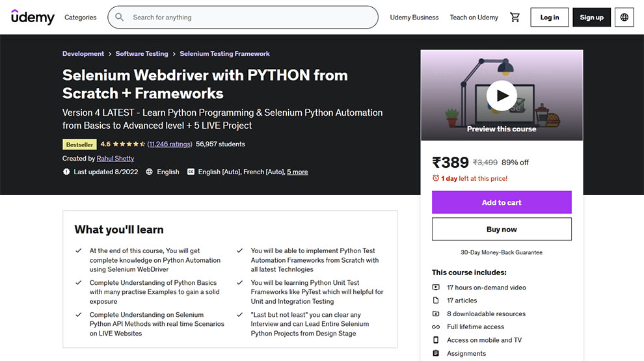Click checkmark beside 'At the end of this course'
This screenshot has width=644, height=361.
(79, 250)
